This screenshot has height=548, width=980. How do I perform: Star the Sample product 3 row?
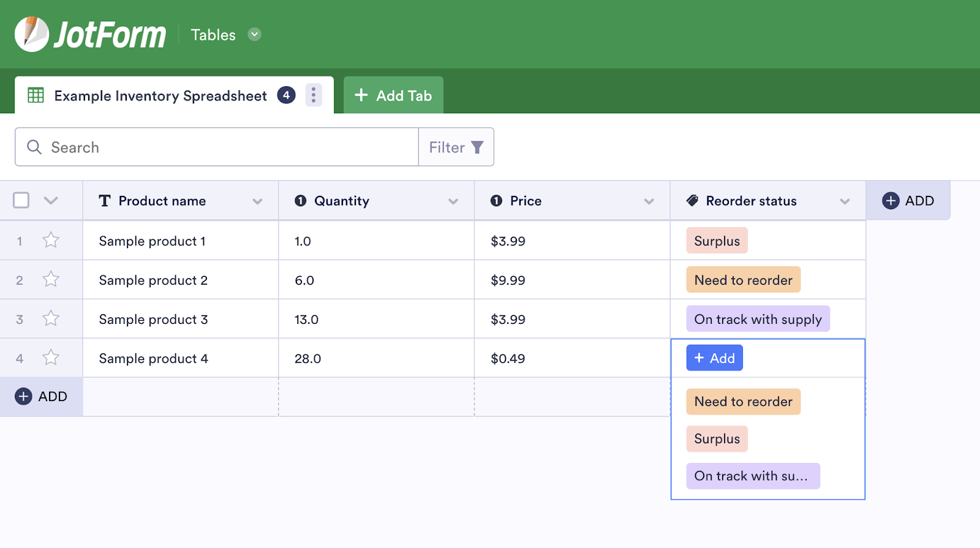click(x=51, y=318)
